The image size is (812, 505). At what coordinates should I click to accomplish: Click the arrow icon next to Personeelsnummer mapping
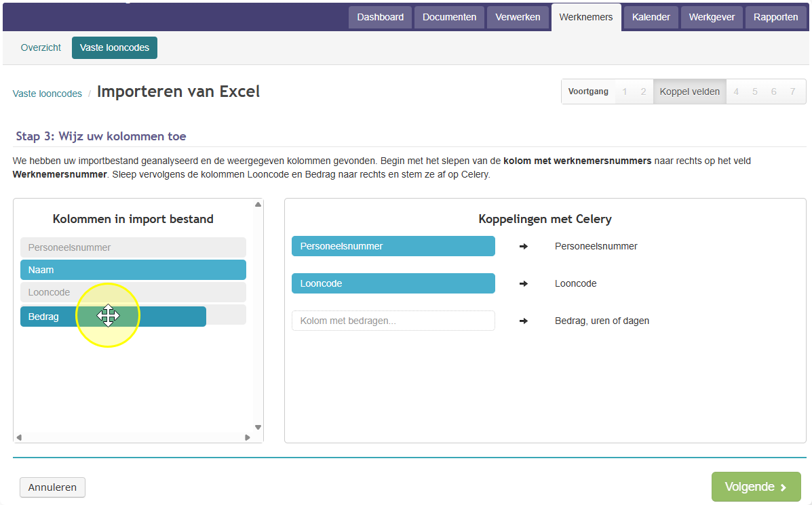pos(524,246)
